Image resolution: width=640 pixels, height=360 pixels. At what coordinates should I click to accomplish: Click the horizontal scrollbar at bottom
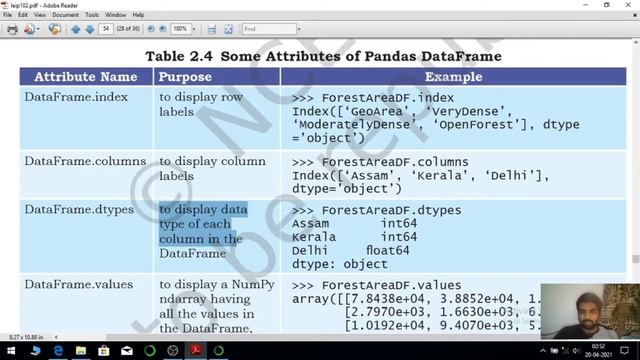(322, 337)
